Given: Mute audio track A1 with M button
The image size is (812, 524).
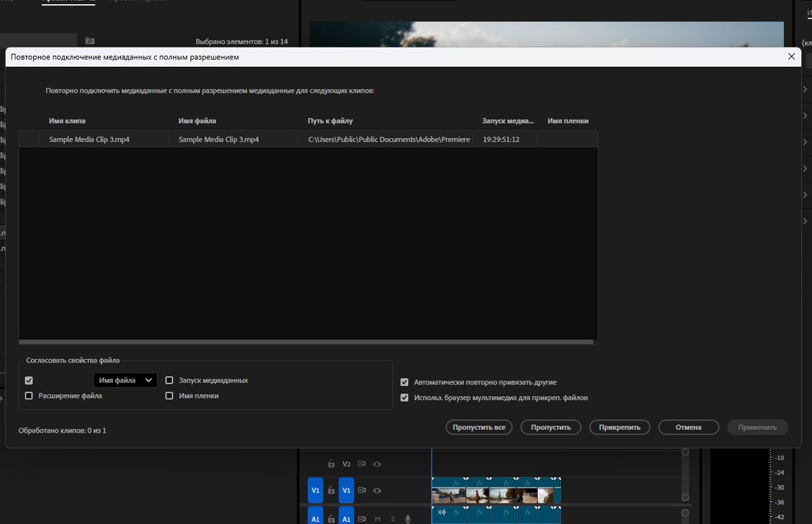Looking at the screenshot, I should click(378, 519).
